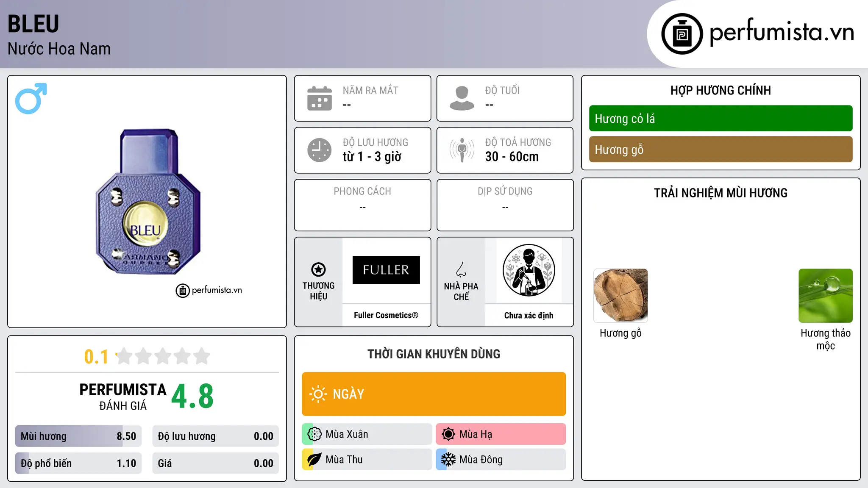The image size is (868, 488).
Task: Click the Hương thảo mộc caption
Action: click(826, 339)
